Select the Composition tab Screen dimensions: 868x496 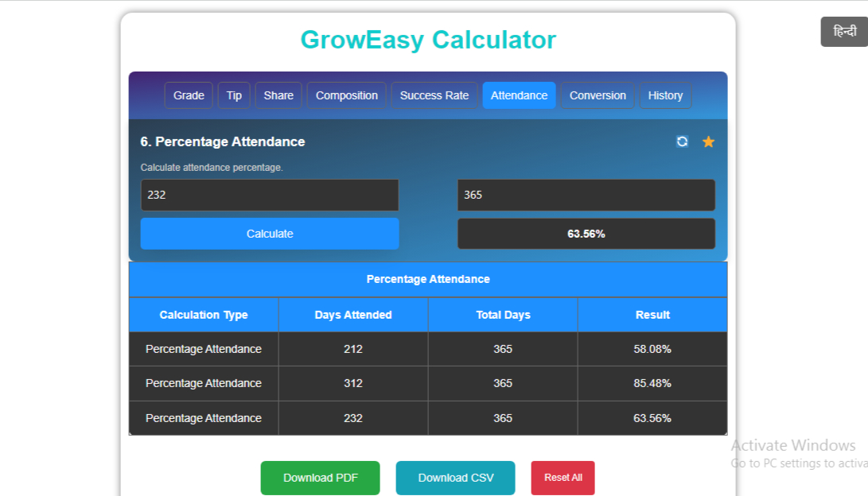347,95
